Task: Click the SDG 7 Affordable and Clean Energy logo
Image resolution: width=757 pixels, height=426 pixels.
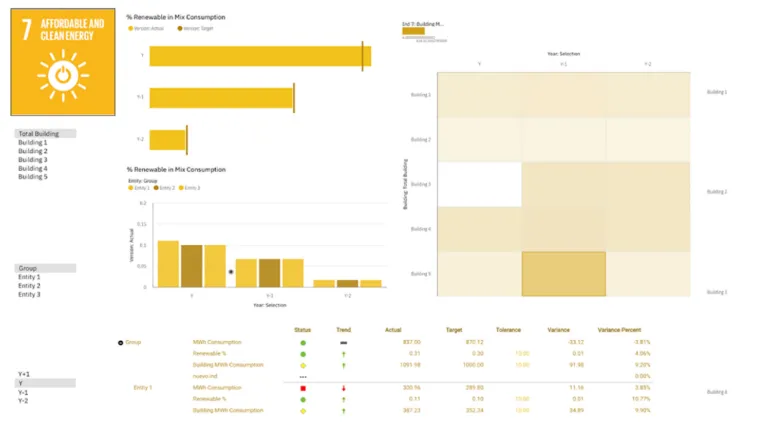Action: click(x=63, y=62)
